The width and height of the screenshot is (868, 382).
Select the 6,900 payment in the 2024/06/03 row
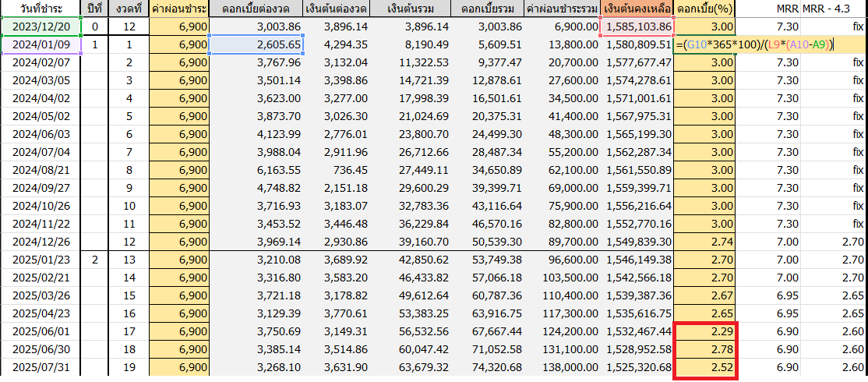[178, 134]
